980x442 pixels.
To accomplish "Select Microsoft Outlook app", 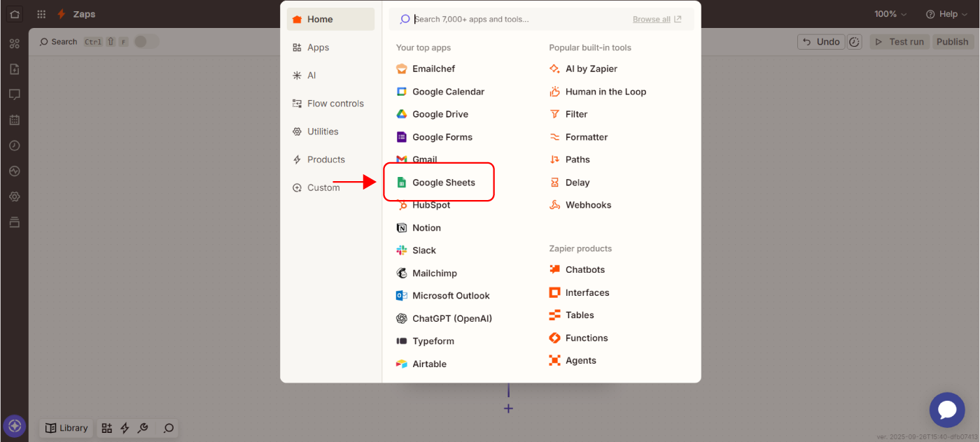I will point(450,296).
